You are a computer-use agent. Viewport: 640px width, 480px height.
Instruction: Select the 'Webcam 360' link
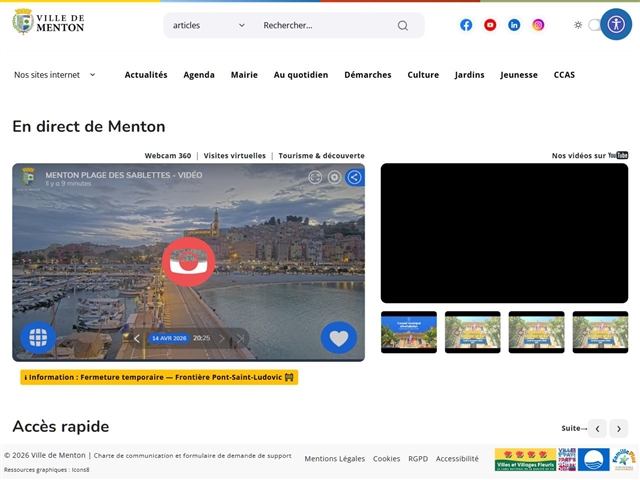pyautogui.click(x=168, y=156)
